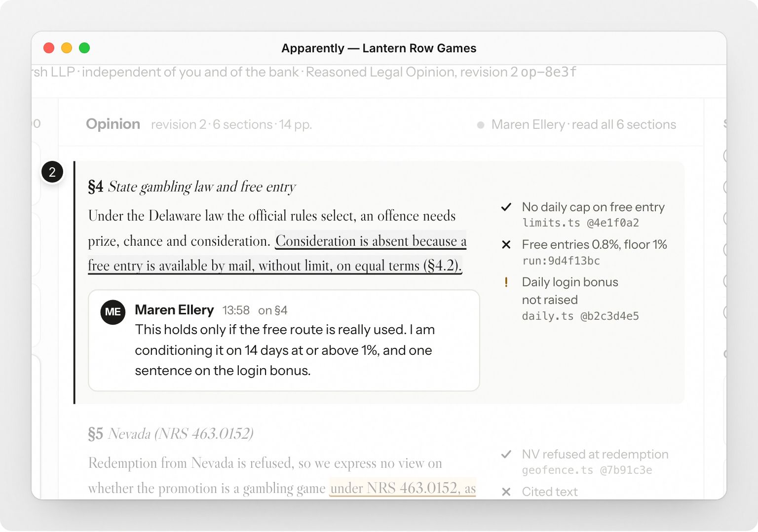Click X icon beside Free entries 0.8%

506,245
